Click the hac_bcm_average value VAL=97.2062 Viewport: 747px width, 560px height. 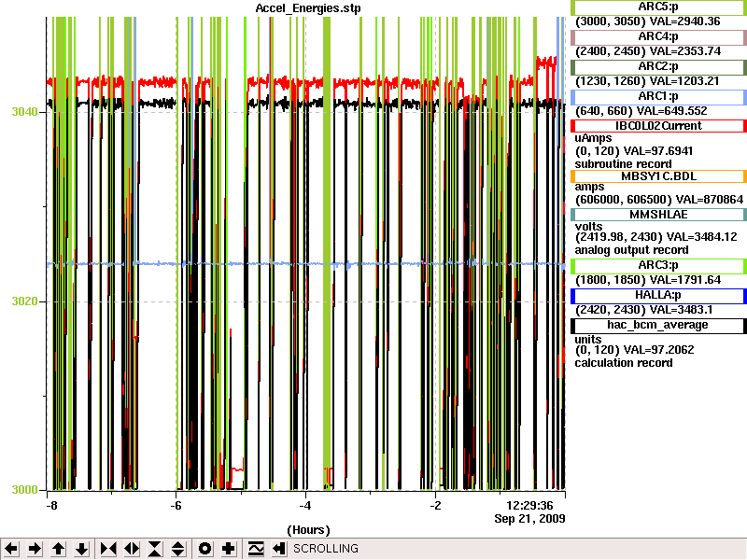click(659, 351)
